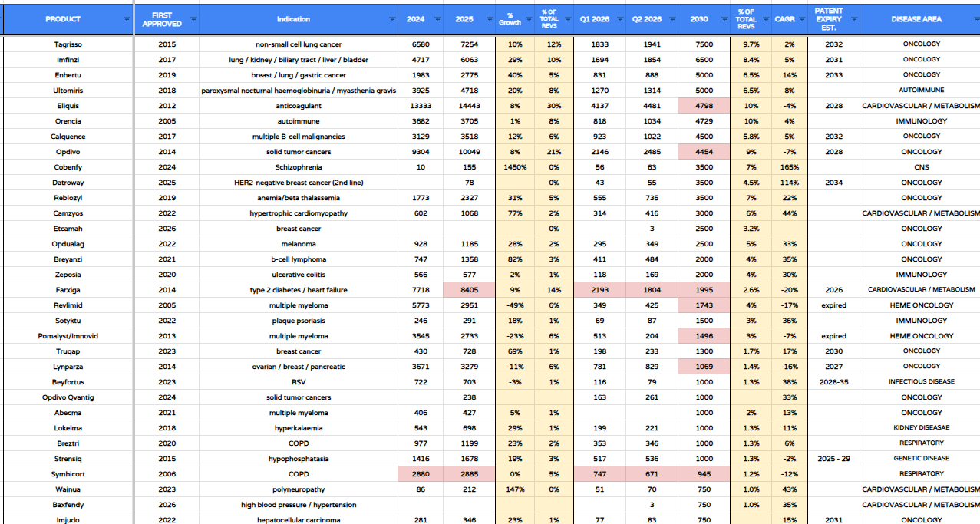Select the Truqap product cell
Screen dimensions: 980x524
[x=68, y=351]
